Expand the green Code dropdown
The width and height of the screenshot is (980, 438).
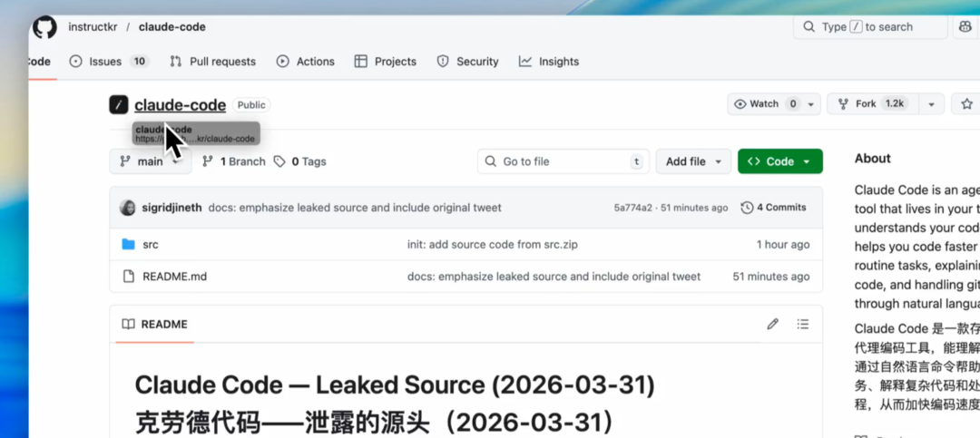[x=779, y=161]
